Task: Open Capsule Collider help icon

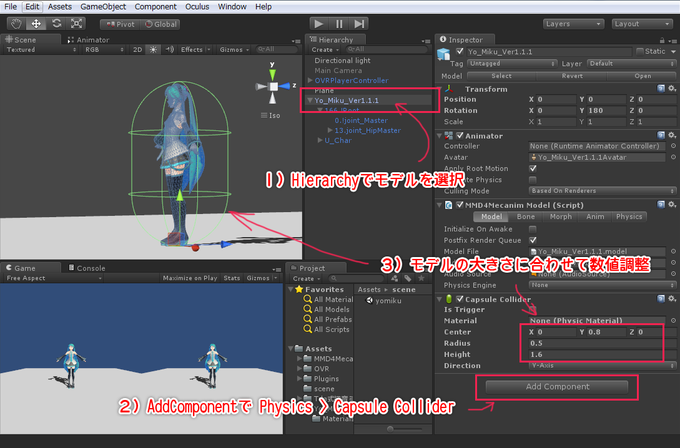Action: click(661, 299)
